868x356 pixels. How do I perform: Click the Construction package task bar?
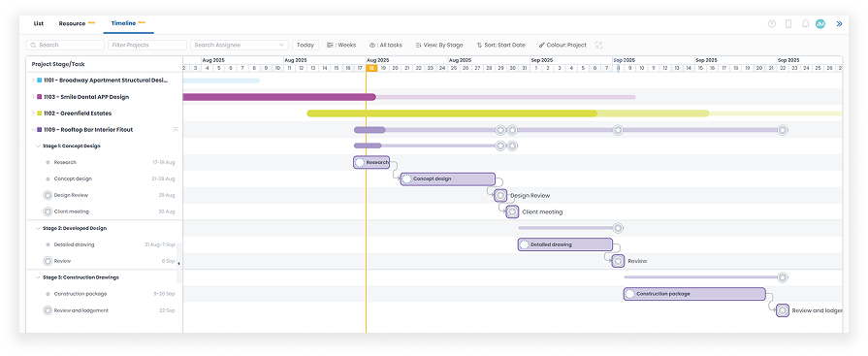click(694, 294)
